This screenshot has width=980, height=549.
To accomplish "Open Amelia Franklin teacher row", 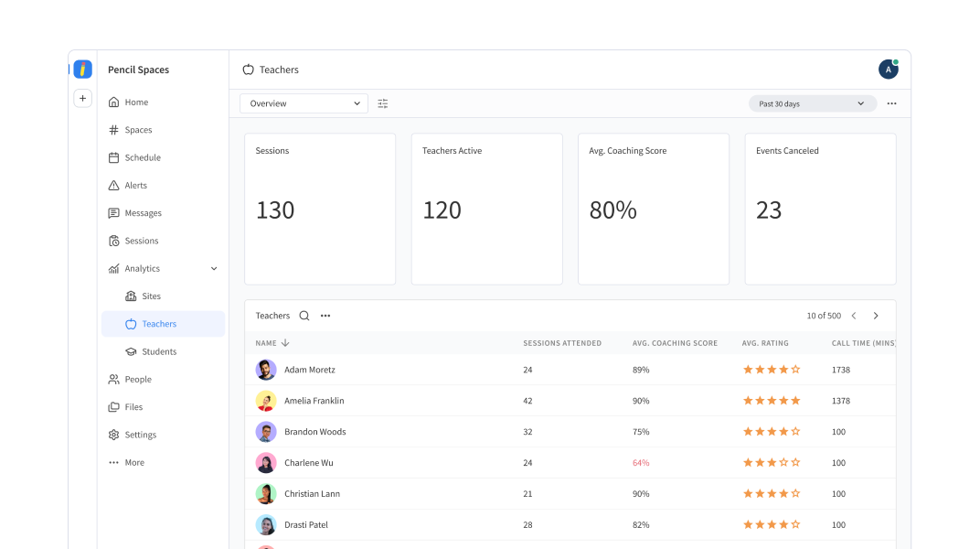I will pos(570,401).
